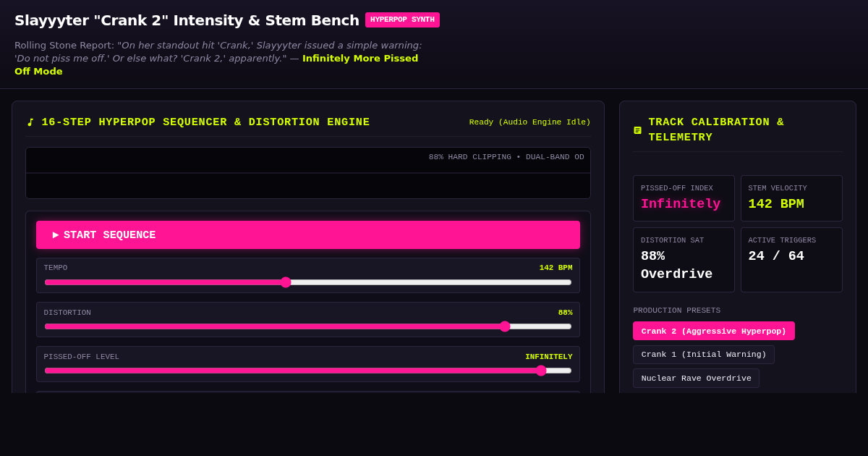
Task: Click the music note sequencer icon
Action: 30,122
